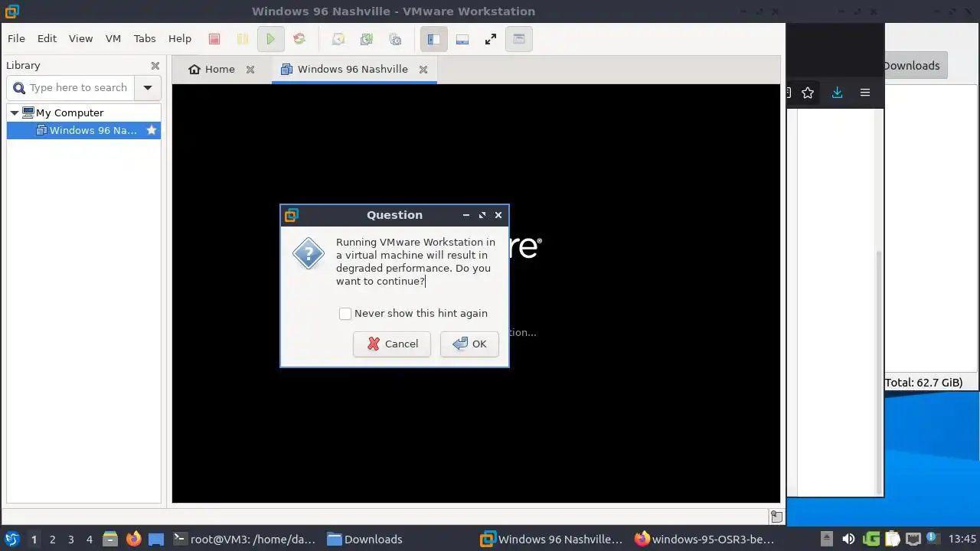The height and width of the screenshot is (551, 980).
Task: Switch to the Home tab
Action: click(x=212, y=69)
